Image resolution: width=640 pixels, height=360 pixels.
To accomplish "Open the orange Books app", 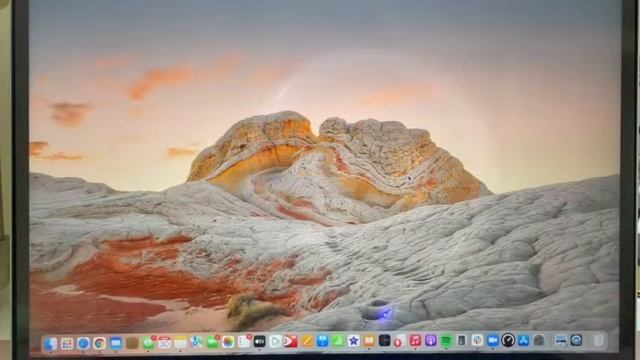I will [x=369, y=340].
